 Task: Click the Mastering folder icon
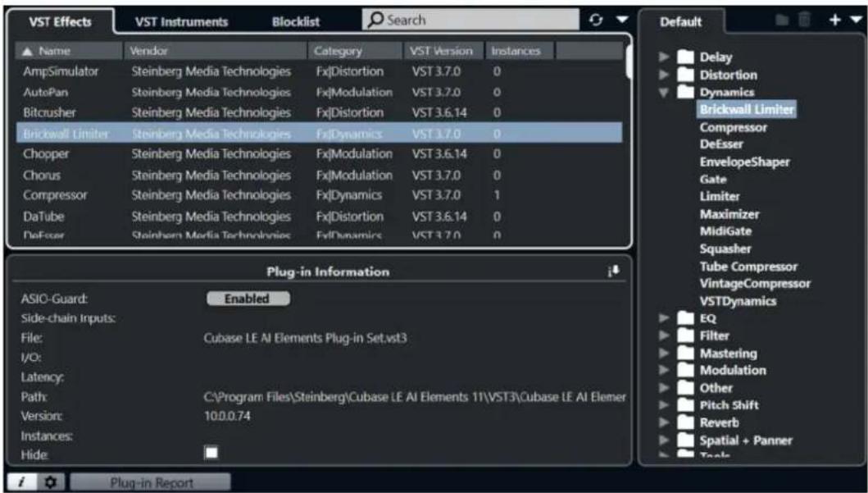[685, 354]
